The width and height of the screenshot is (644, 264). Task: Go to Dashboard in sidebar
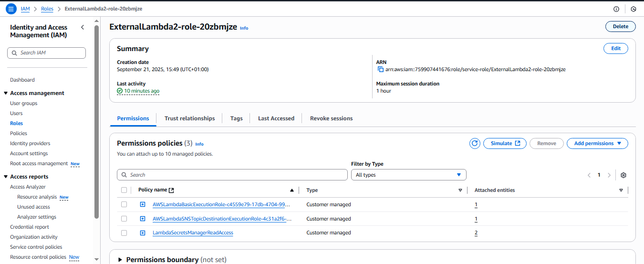tap(22, 80)
